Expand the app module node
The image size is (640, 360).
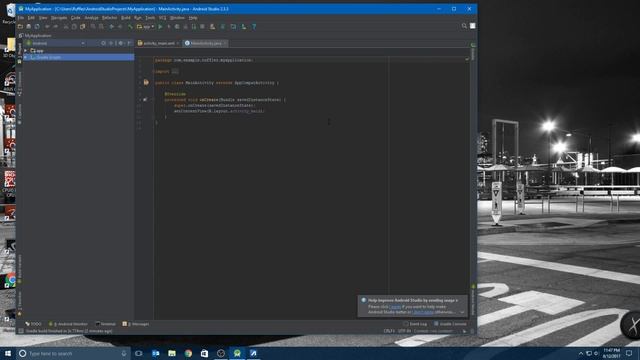[26, 51]
